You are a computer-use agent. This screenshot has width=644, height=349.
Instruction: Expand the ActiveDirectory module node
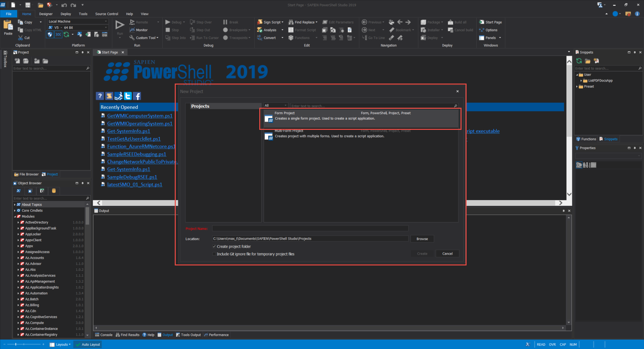click(x=18, y=222)
